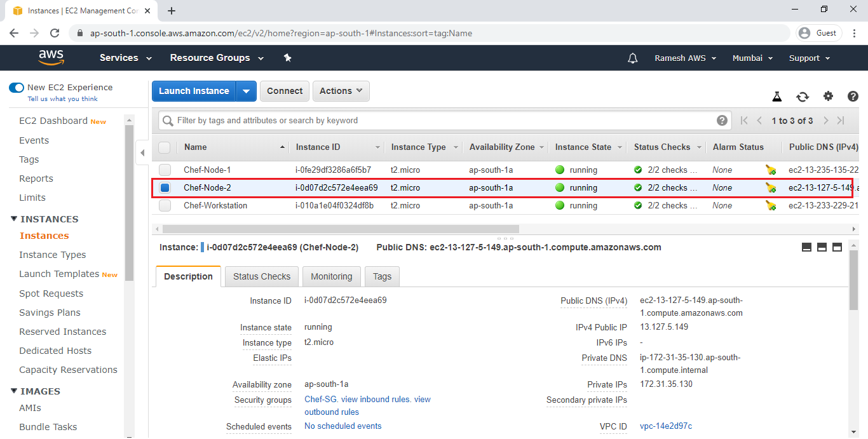
Task: Check the Chef-Workstation row checkbox
Action: point(165,205)
